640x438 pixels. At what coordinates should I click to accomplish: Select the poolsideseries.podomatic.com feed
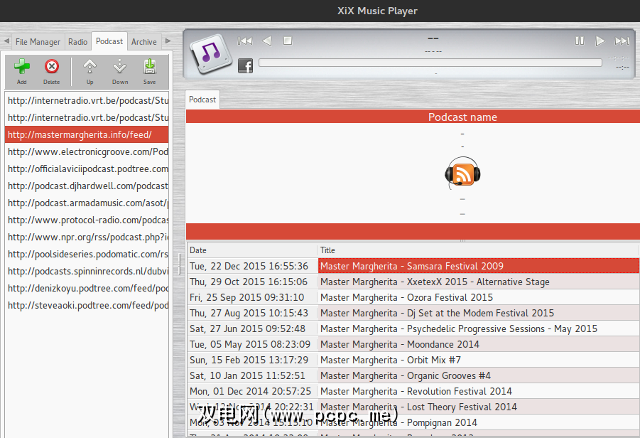pos(87,254)
